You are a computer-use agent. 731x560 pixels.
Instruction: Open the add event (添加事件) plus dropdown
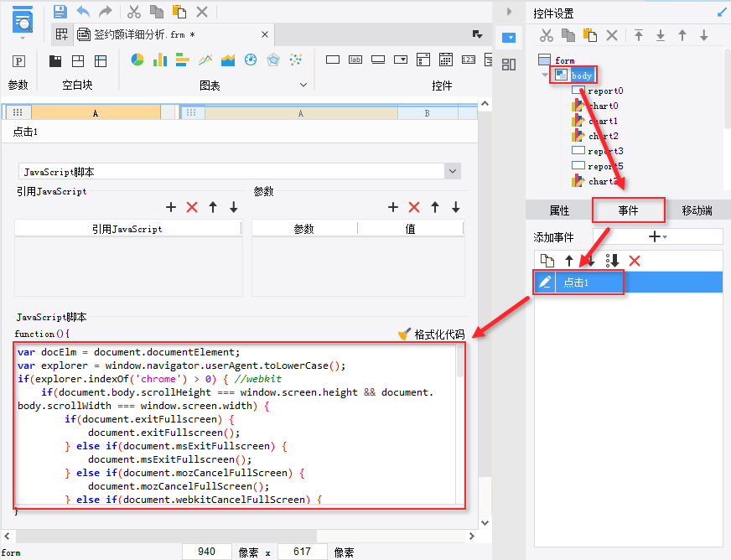[657, 237]
